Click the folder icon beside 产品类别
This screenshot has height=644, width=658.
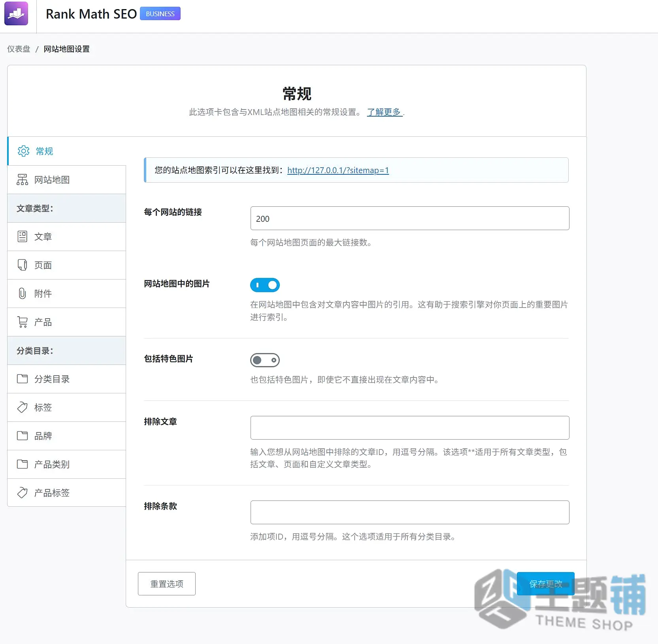click(23, 464)
